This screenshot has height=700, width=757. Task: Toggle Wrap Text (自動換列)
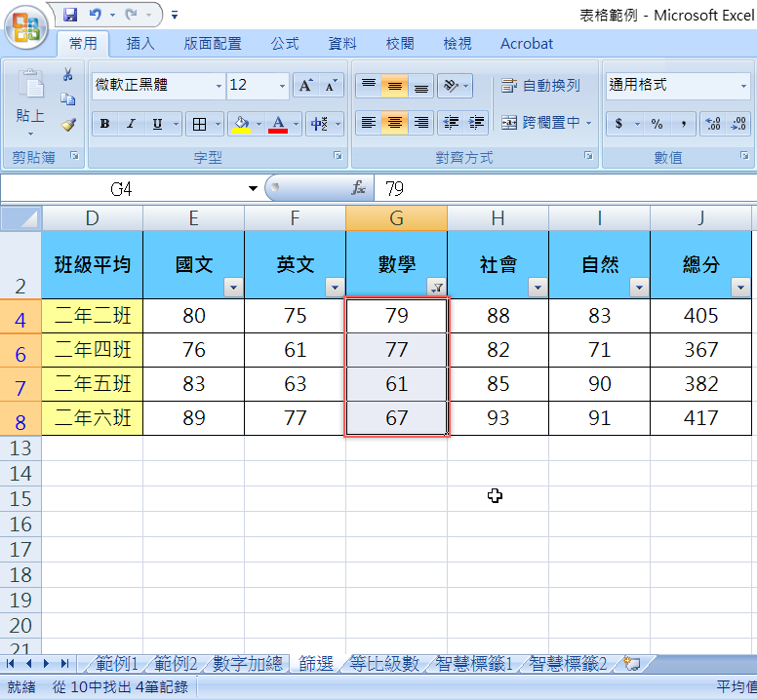pyautogui.click(x=540, y=86)
